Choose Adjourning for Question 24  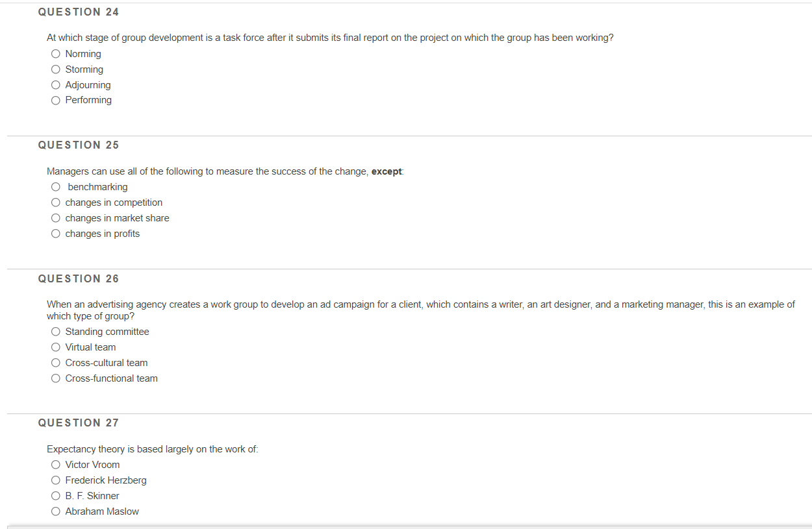[x=55, y=84]
